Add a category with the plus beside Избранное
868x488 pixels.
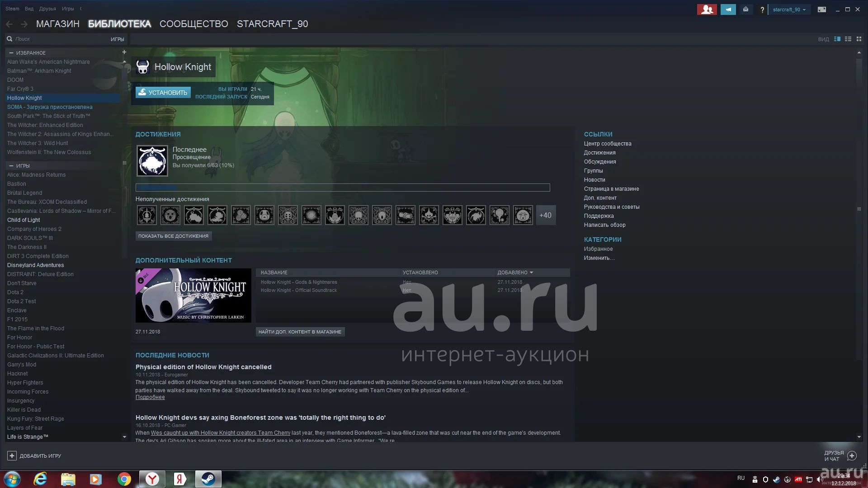coord(124,52)
